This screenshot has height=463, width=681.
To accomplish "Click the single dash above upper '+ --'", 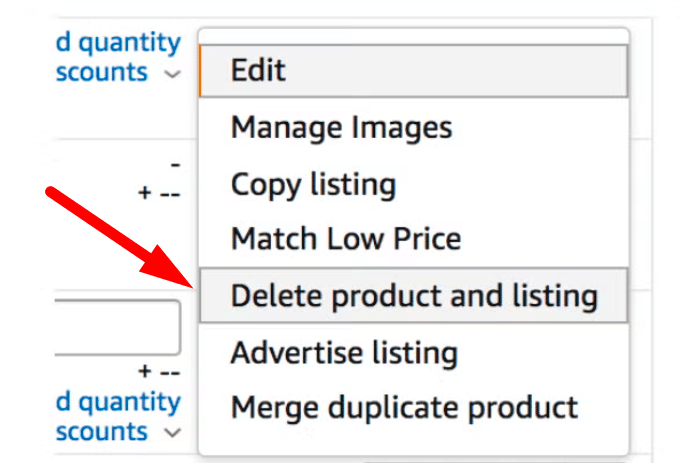I will pyautogui.click(x=175, y=165).
